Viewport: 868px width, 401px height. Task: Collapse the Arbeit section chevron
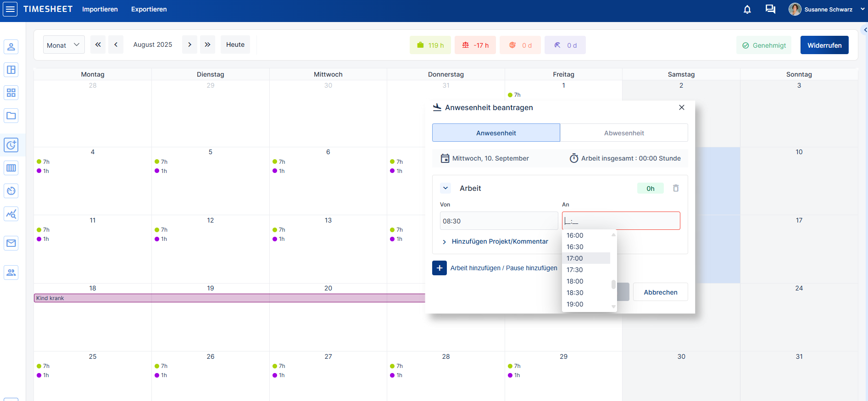445,188
